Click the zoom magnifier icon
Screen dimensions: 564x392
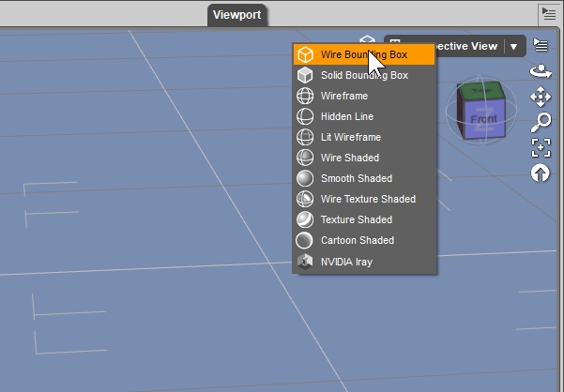(541, 122)
